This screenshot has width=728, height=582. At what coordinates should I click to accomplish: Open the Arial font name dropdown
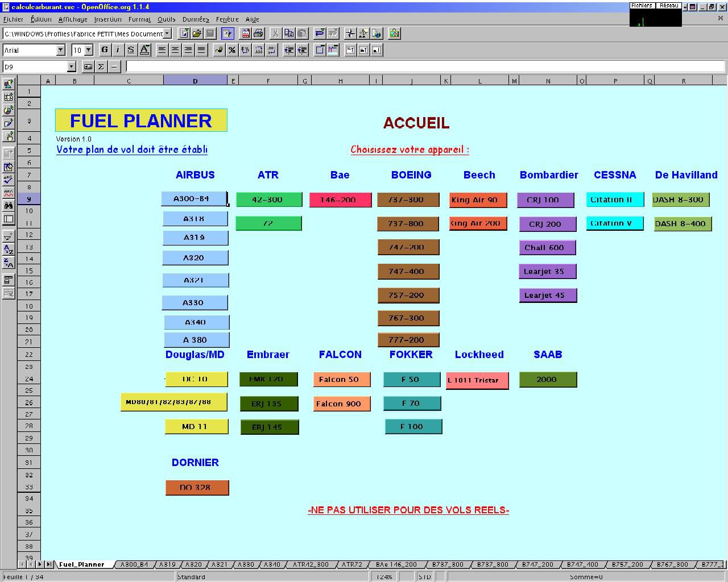[61, 50]
